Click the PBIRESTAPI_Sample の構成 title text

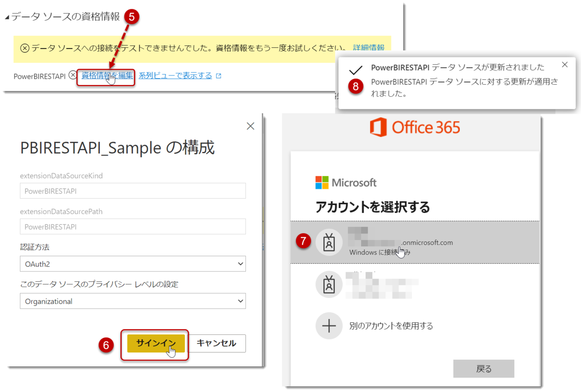pyautogui.click(x=117, y=148)
